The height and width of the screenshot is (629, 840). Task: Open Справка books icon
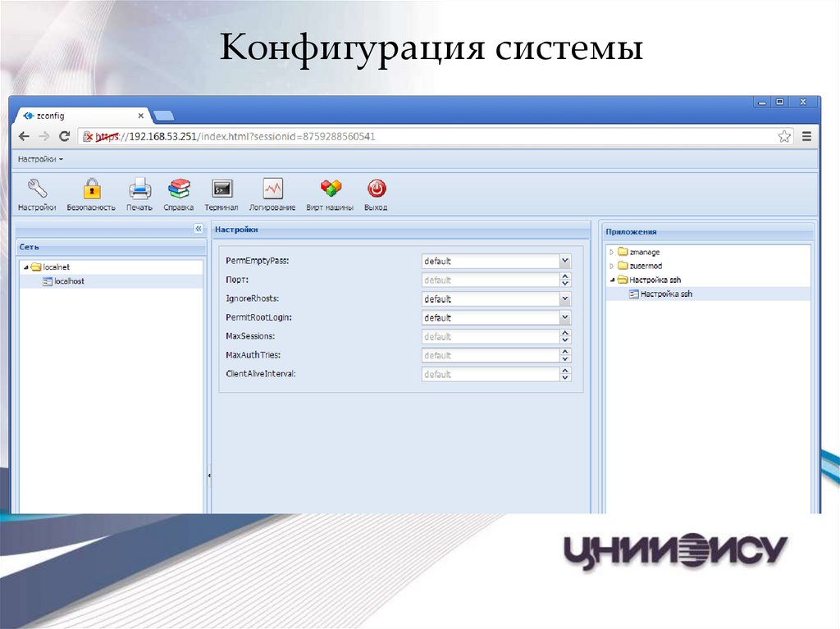[x=178, y=189]
